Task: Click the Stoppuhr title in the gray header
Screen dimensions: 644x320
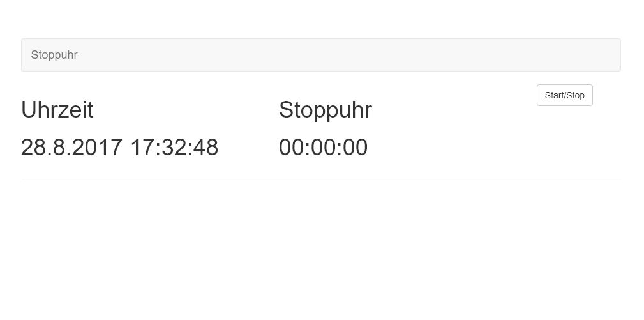Action: [54, 55]
